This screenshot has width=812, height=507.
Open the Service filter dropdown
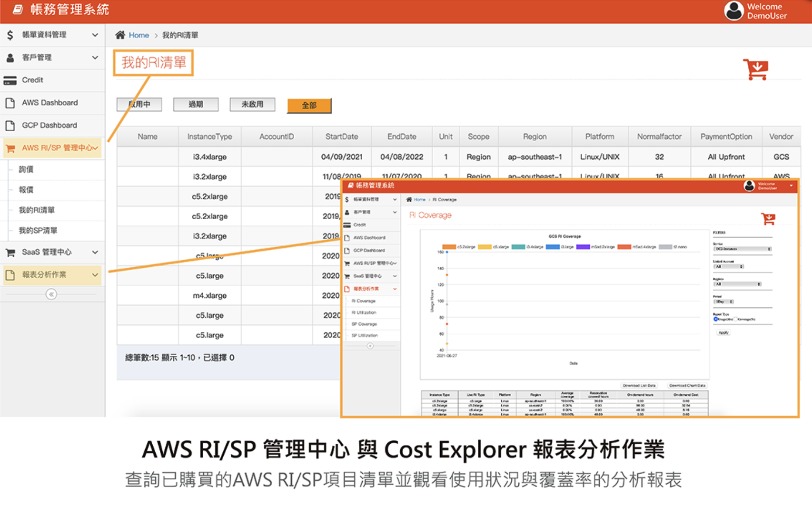(x=742, y=249)
